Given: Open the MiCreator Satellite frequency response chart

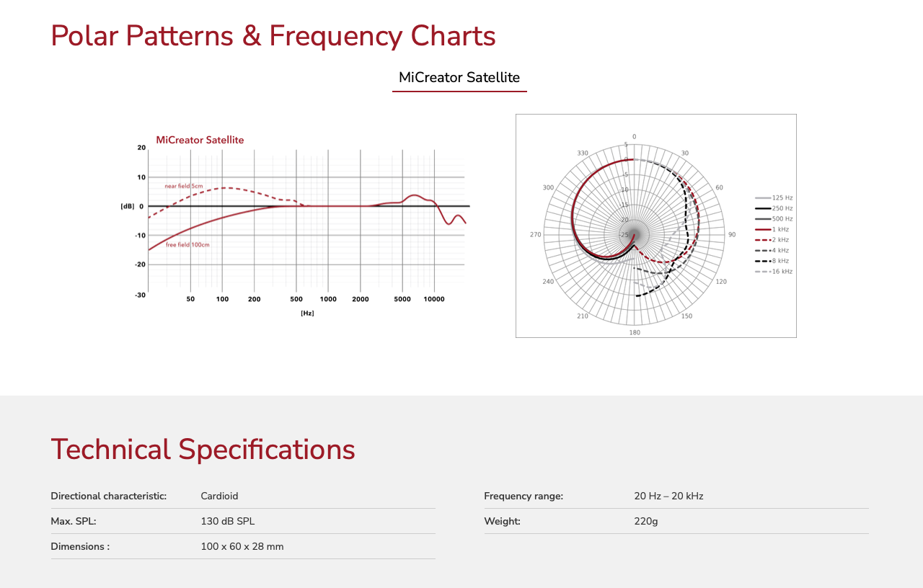Looking at the screenshot, I should [295, 226].
